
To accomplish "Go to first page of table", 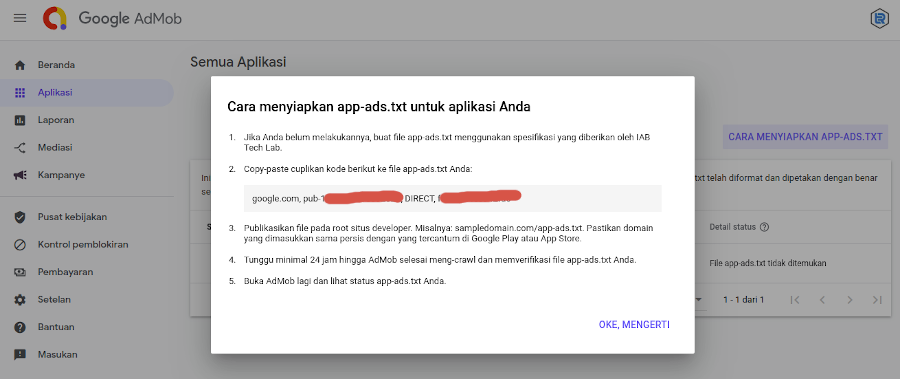I will 795,300.
